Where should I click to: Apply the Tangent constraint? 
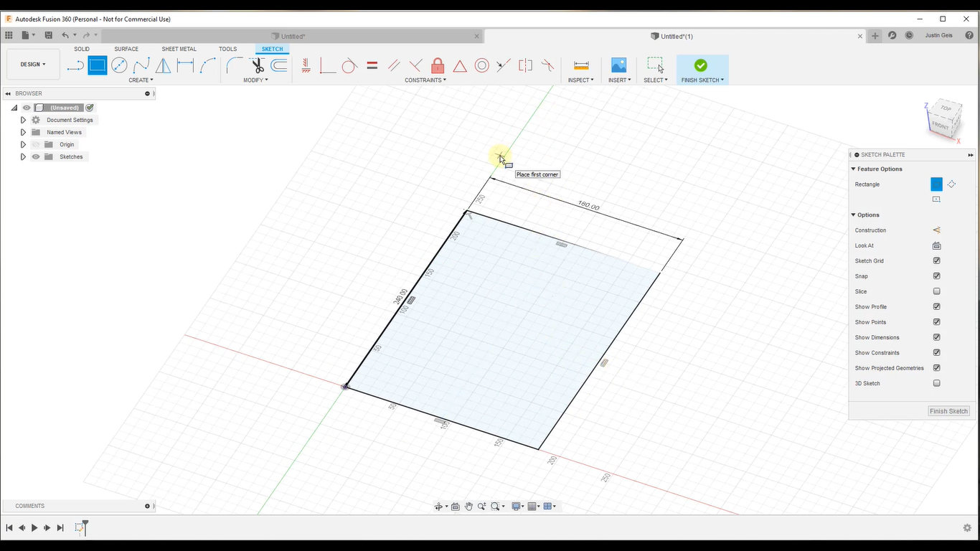349,66
